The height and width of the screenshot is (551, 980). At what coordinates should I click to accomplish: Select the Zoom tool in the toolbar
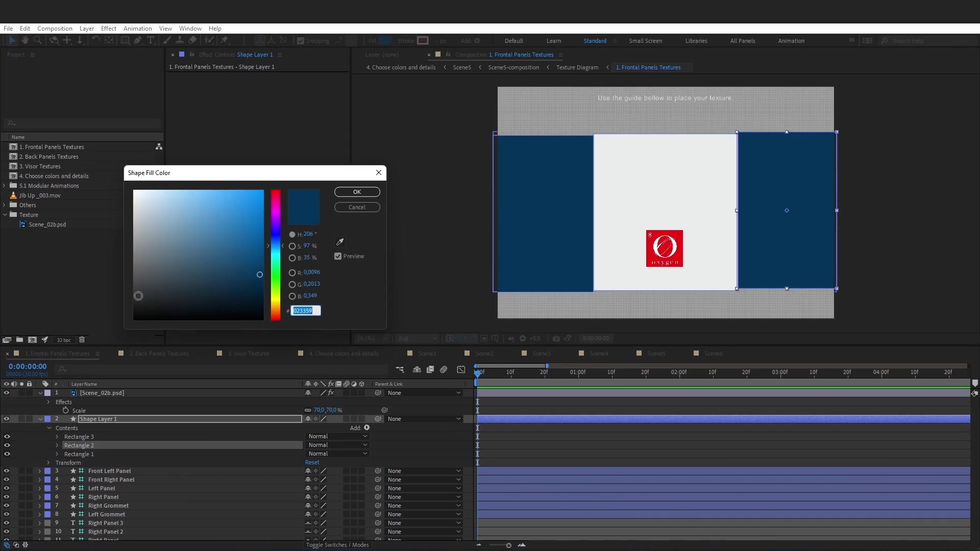pyautogui.click(x=38, y=40)
